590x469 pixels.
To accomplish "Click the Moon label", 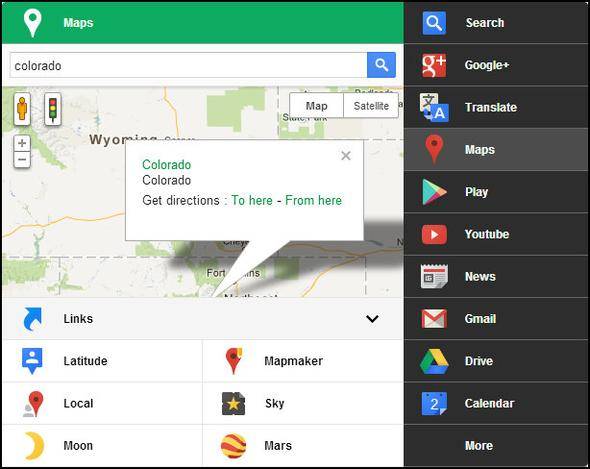I will pyautogui.click(x=78, y=446).
